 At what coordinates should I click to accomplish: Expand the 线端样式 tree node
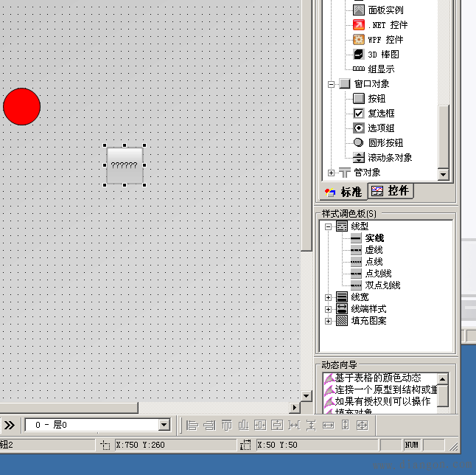(x=328, y=309)
